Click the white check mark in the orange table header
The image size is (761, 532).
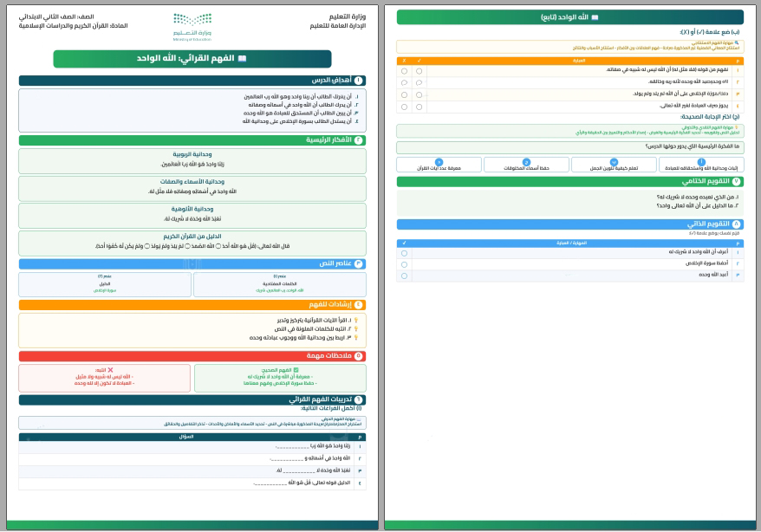(x=419, y=61)
